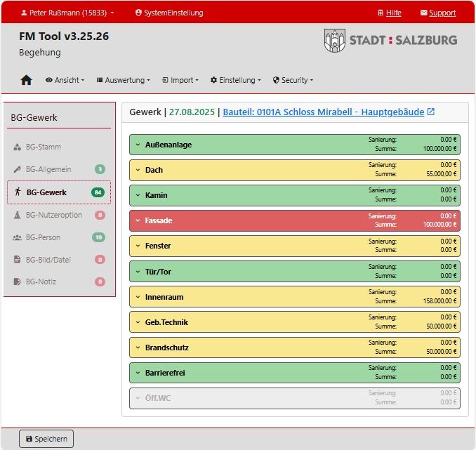Expand the Außenanlage section
476x450 pixels.
[294, 145]
